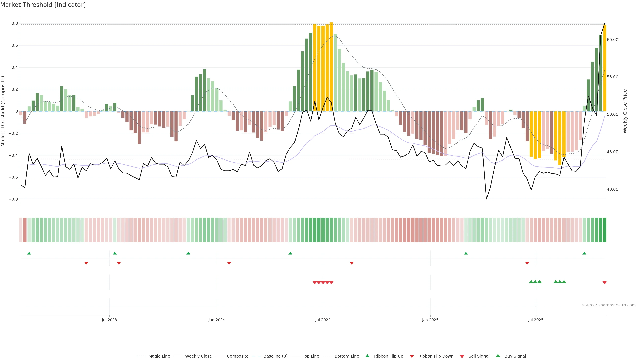Click the ribbon flip down marker near Jan 2024
This screenshot has width=644, height=362.
click(x=229, y=263)
